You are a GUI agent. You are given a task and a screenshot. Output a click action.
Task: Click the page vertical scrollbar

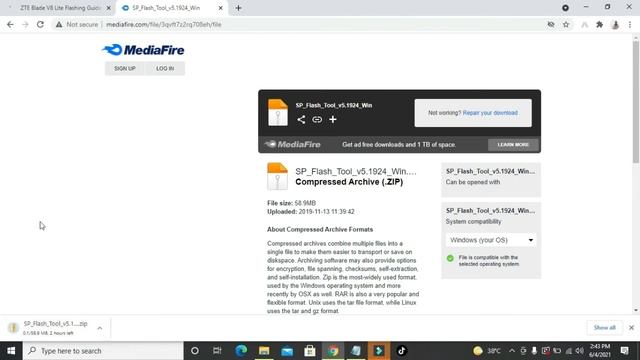pyautogui.click(x=636, y=102)
